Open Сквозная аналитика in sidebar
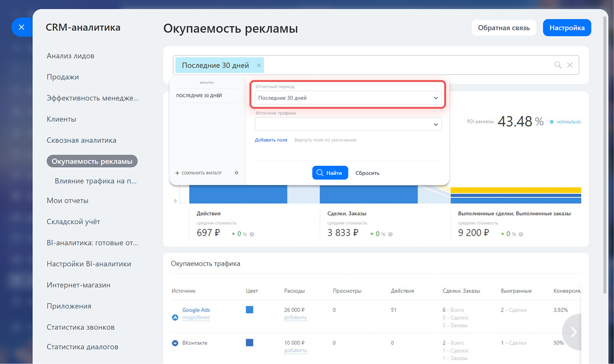Screen dimensions: 614x364 click(x=81, y=140)
